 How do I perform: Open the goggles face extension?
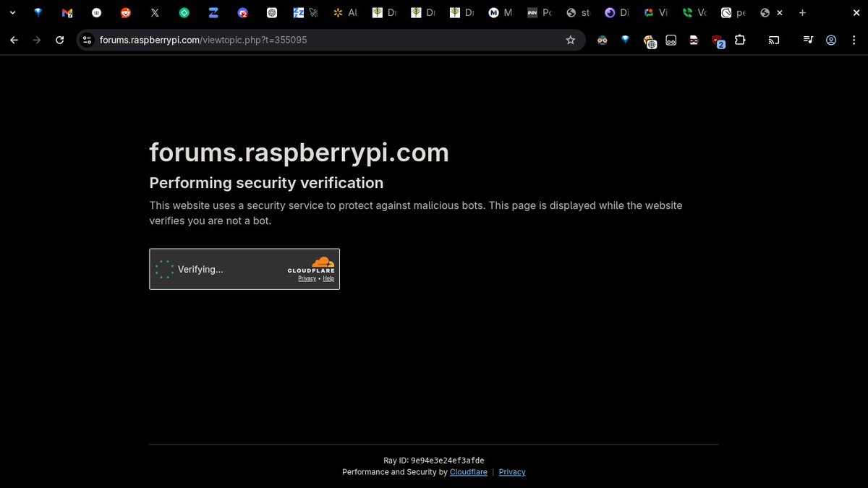pyautogui.click(x=602, y=40)
